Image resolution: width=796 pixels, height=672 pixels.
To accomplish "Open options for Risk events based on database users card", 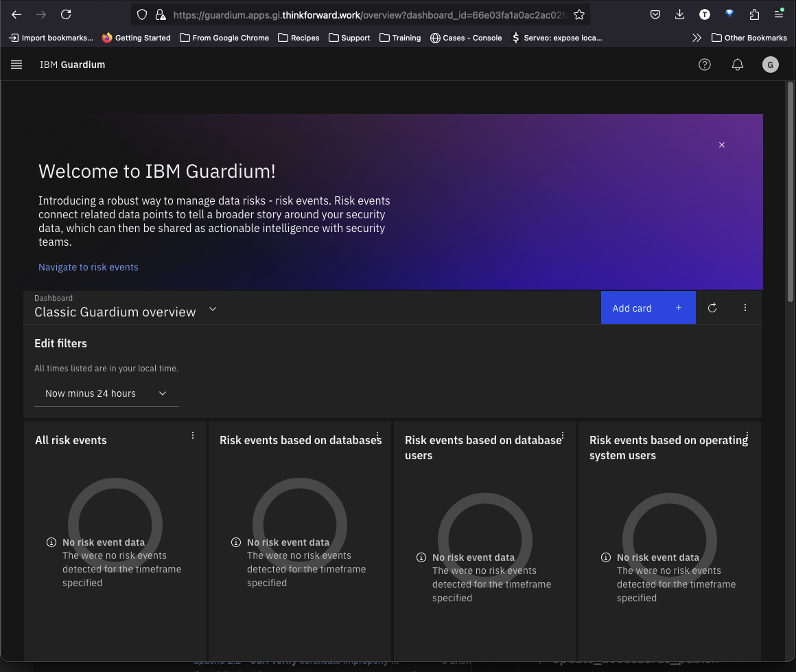I will (x=563, y=435).
